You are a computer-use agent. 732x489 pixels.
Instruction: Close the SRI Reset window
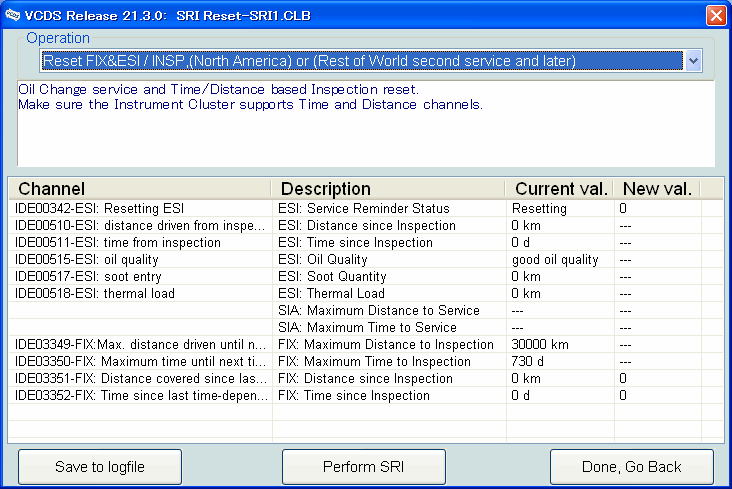716,15
